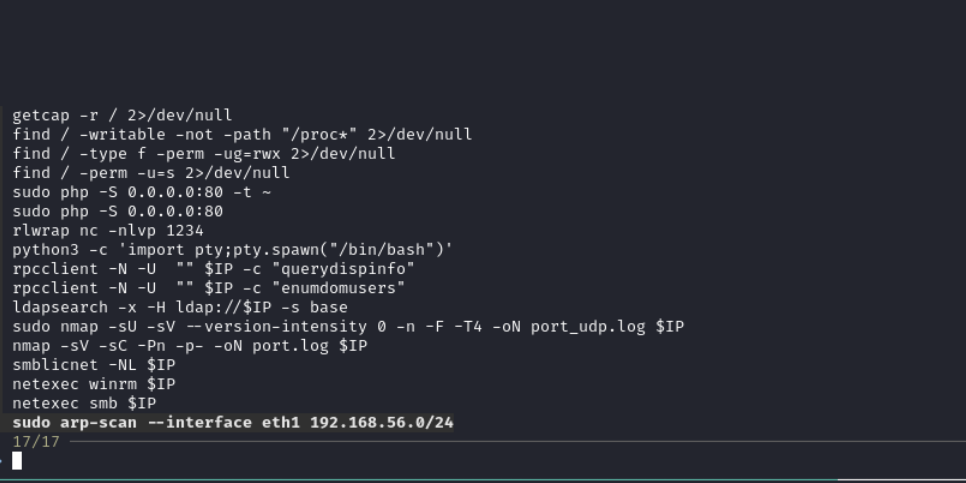The image size is (966, 483).
Task: Select the ldapsearch -x -H ldap line
Action: tap(180, 307)
